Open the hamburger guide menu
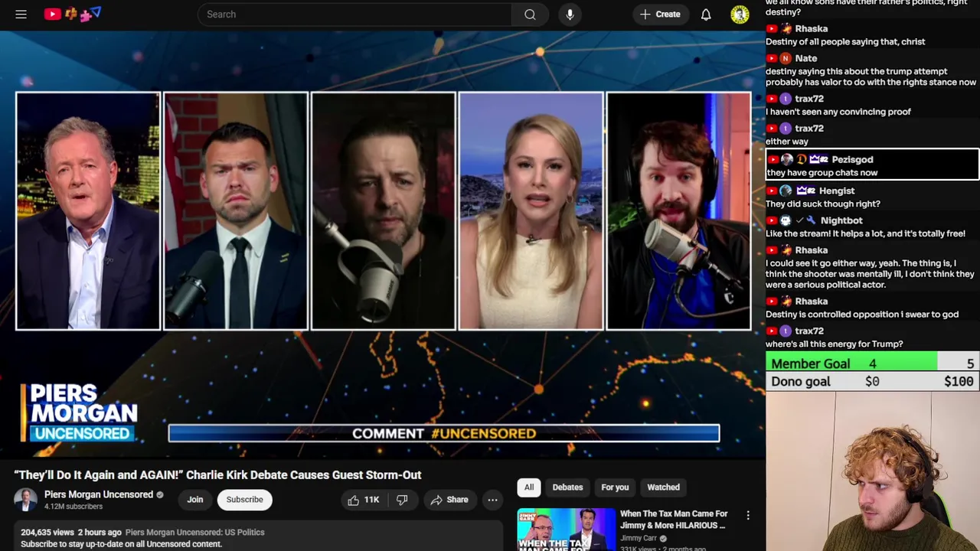The image size is (980, 551). coord(21,14)
